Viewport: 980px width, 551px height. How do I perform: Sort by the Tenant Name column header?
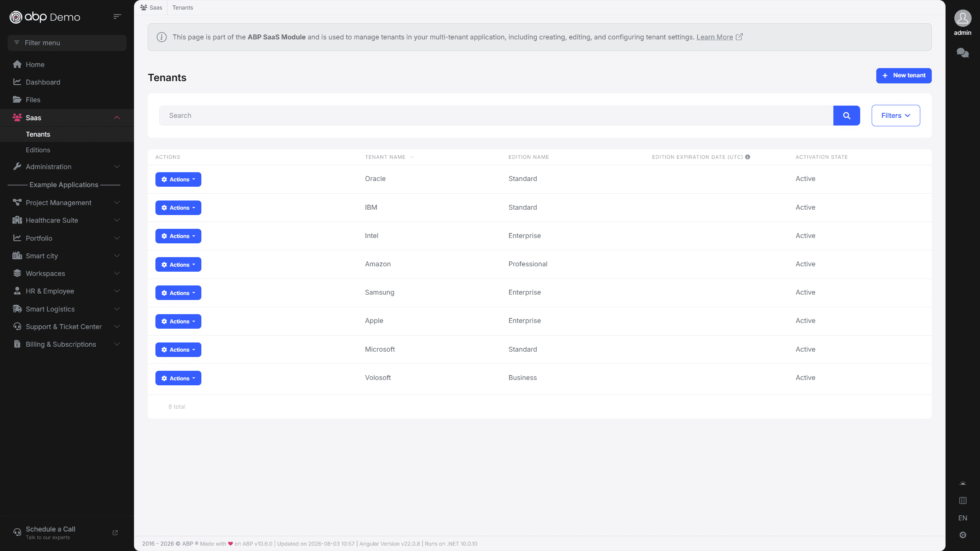[x=385, y=157]
